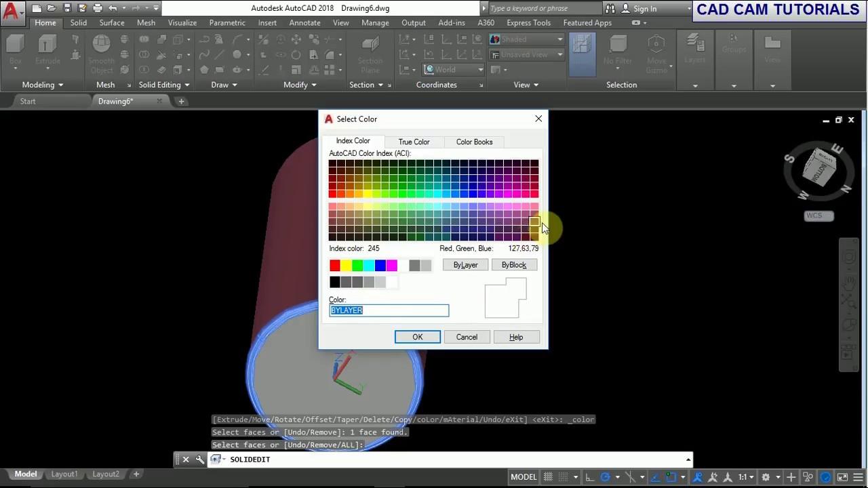Open the 1:1 annotation scale dropdown

point(747,477)
